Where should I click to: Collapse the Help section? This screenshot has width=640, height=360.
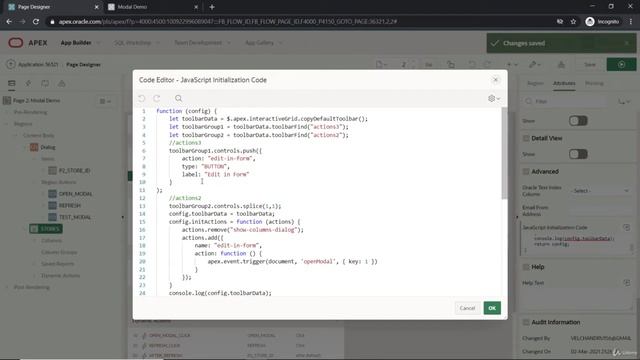[x=526, y=267]
